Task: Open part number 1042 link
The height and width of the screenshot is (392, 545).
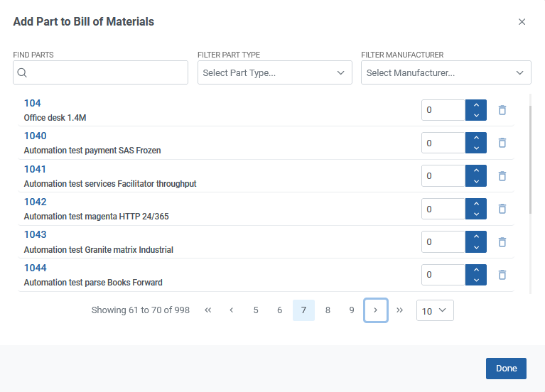Action: [35, 202]
